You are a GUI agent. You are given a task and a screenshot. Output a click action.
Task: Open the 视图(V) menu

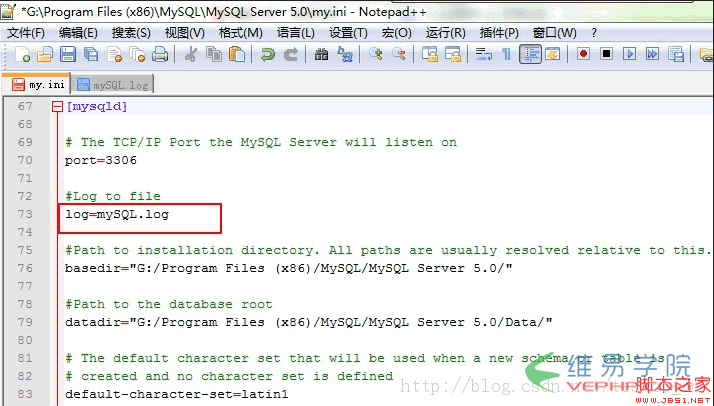[x=184, y=33]
